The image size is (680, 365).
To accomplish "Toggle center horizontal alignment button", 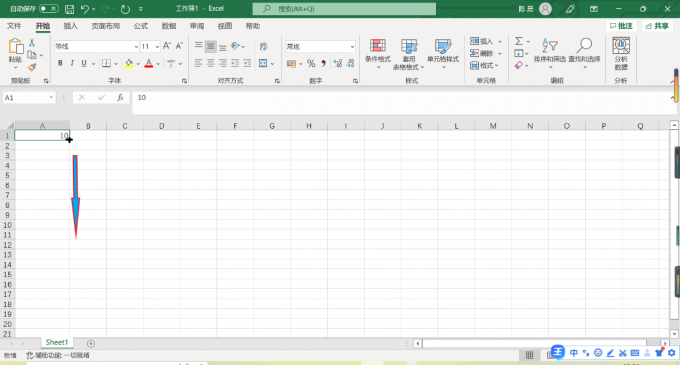I will (x=210, y=64).
